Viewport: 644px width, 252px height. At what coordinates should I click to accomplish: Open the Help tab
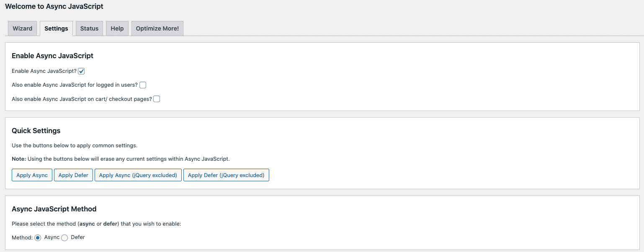coord(117,28)
